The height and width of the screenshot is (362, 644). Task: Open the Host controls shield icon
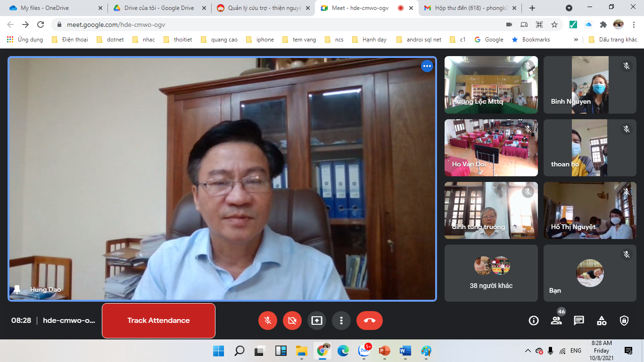coord(624,320)
